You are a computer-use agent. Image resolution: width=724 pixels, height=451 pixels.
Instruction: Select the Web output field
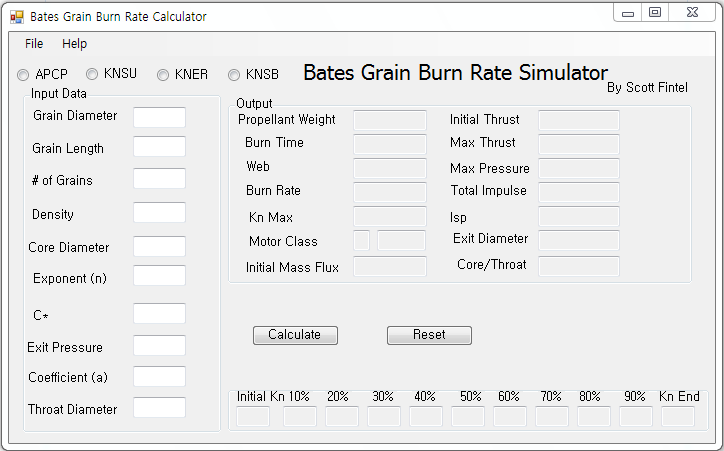(x=390, y=168)
